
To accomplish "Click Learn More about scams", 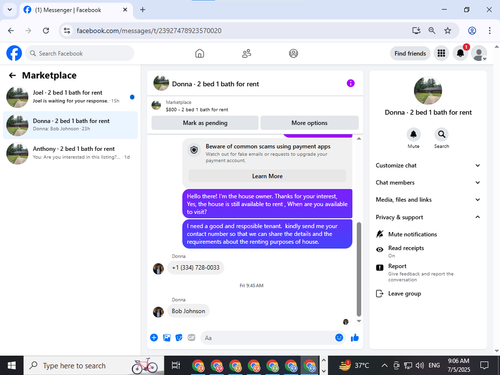I will (x=267, y=176).
